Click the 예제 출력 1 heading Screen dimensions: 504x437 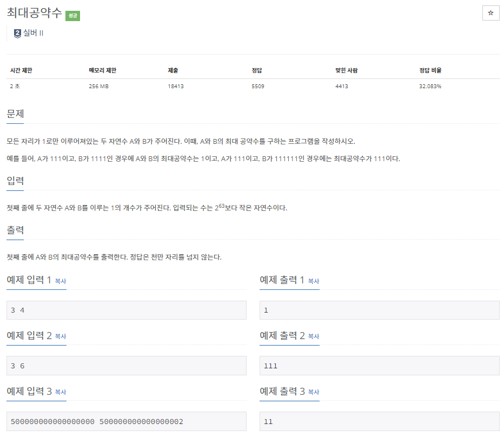(x=282, y=280)
